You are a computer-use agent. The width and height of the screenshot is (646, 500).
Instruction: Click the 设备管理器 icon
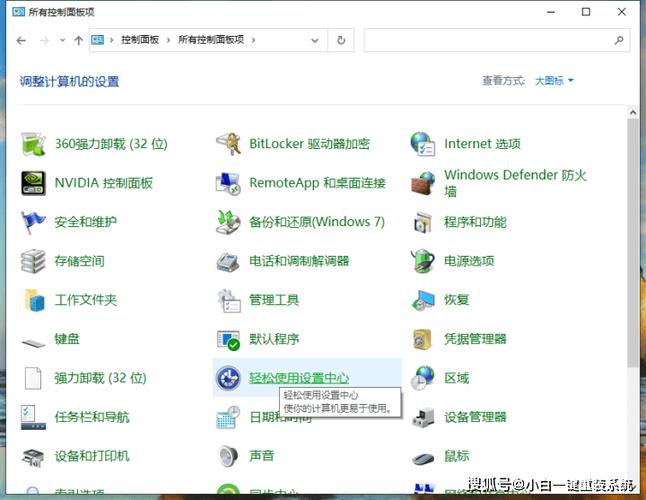coord(423,417)
